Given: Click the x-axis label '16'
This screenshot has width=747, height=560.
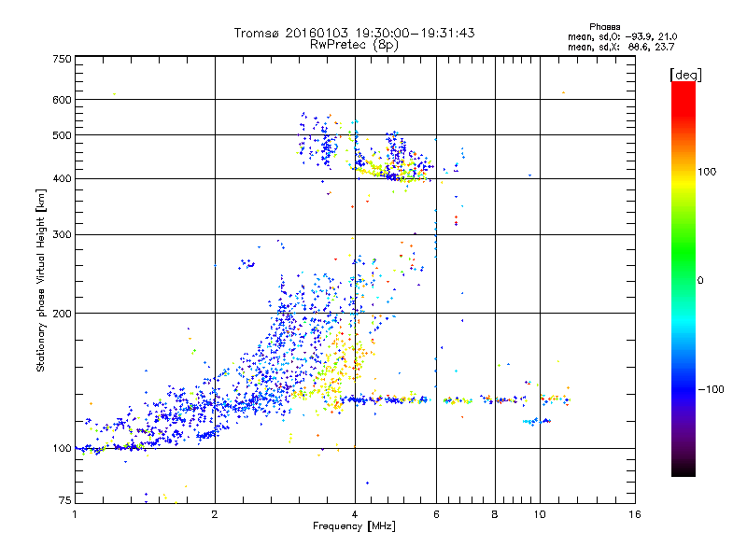Looking at the screenshot, I should point(635,514).
